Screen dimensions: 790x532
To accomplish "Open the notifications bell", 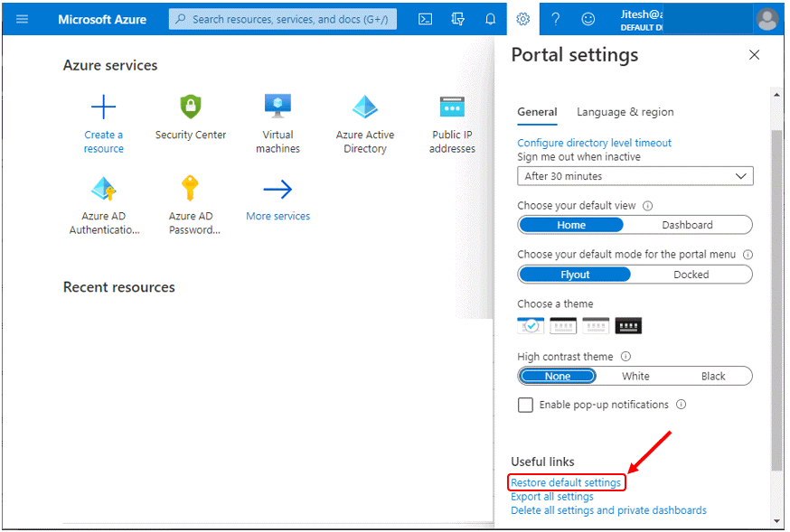I will click(x=490, y=19).
